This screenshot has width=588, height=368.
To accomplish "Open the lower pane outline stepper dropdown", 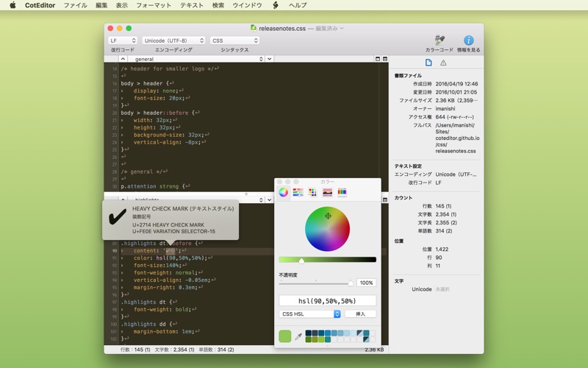I will pos(261,199).
